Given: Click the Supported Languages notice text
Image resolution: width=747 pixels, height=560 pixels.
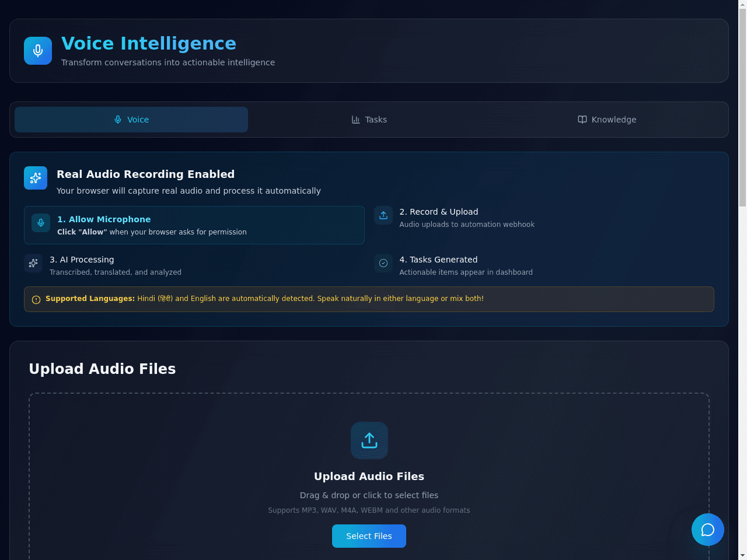Looking at the screenshot, I should pyautogui.click(x=264, y=299).
